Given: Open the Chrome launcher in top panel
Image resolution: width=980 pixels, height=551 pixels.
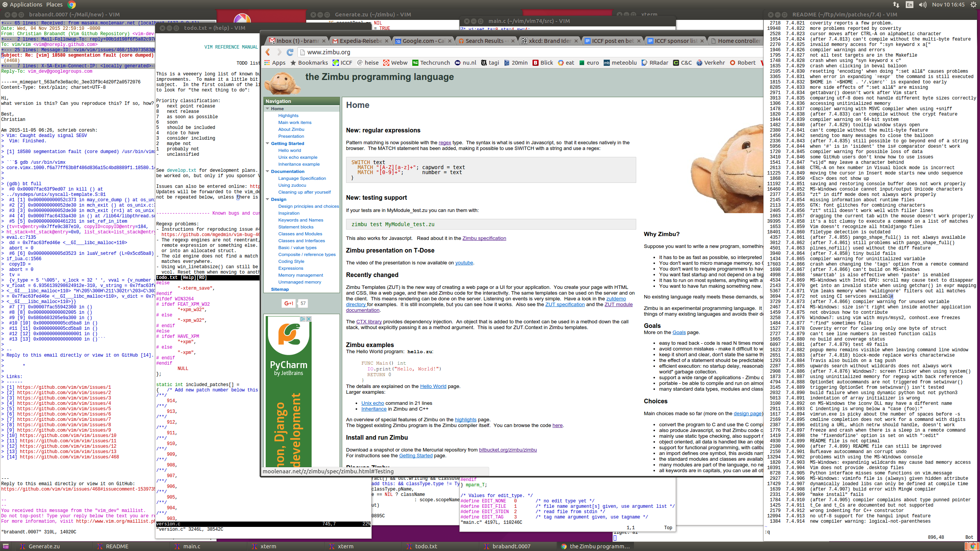Looking at the screenshot, I should (x=72, y=5).
